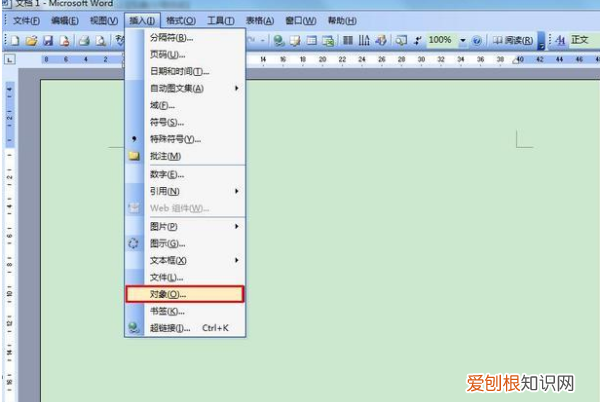This screenshot has width=600, height=402.
Task: Select 文件(L)... in Insert menu
Action: coord(185,277)
